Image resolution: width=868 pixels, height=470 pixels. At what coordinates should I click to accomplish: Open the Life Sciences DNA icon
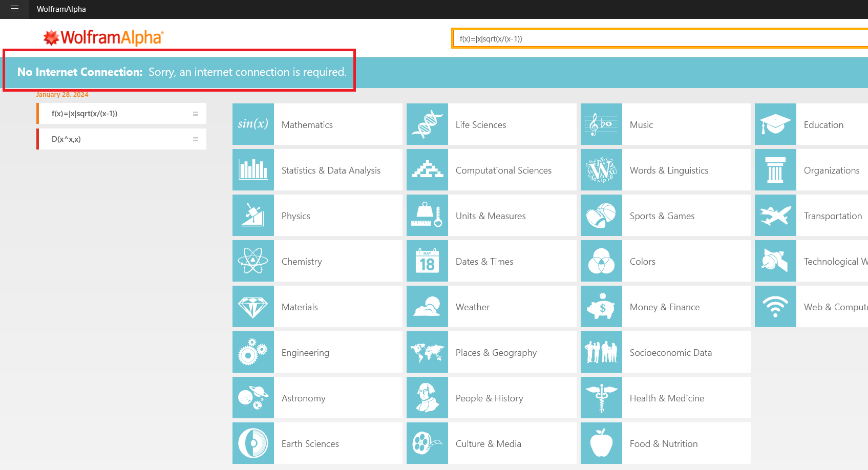[x=427, y=124]
